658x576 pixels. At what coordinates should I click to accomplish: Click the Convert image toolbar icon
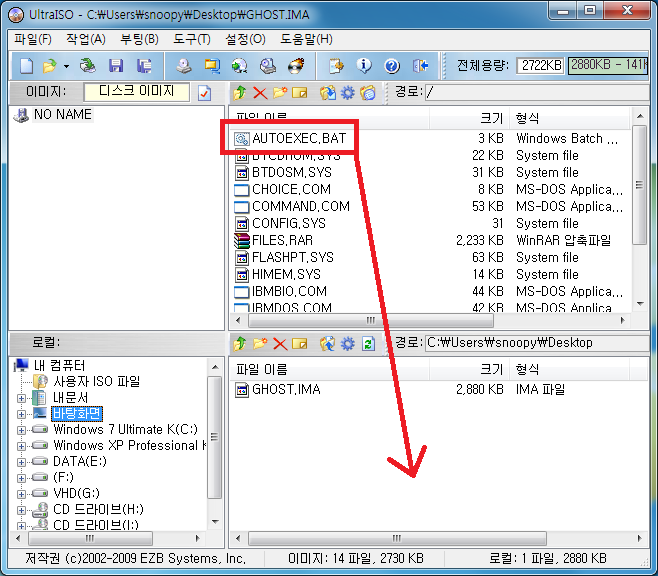pos(212,66)
